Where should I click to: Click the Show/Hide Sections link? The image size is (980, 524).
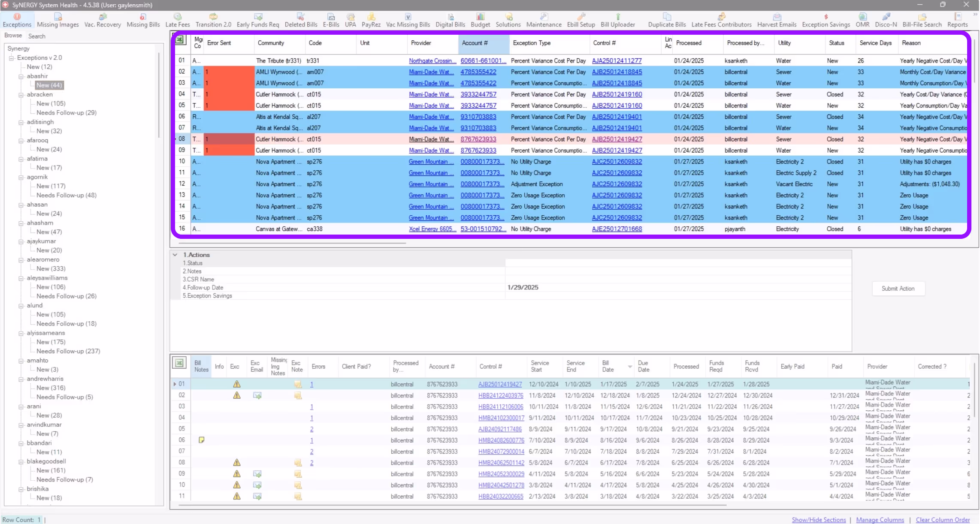pos(818,520)
